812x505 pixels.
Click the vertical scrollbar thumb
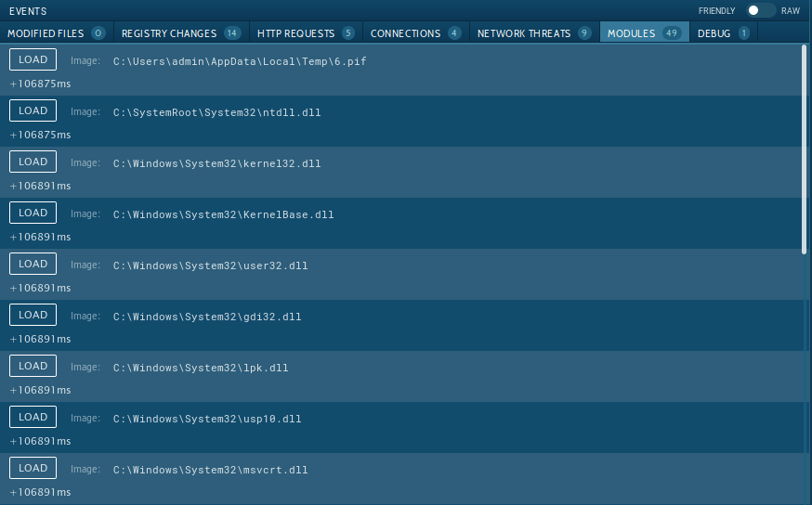click(805, 149)
